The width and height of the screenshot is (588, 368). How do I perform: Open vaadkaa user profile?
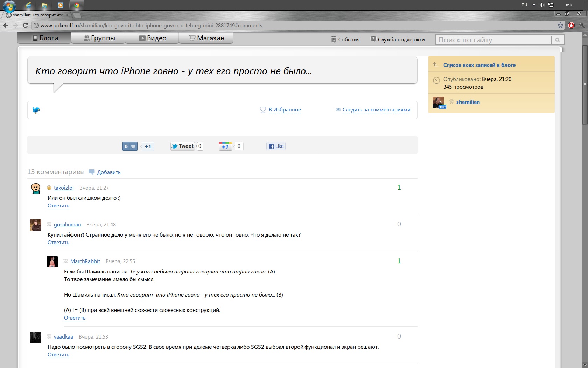pyautogui.click(x=63, y=337)
